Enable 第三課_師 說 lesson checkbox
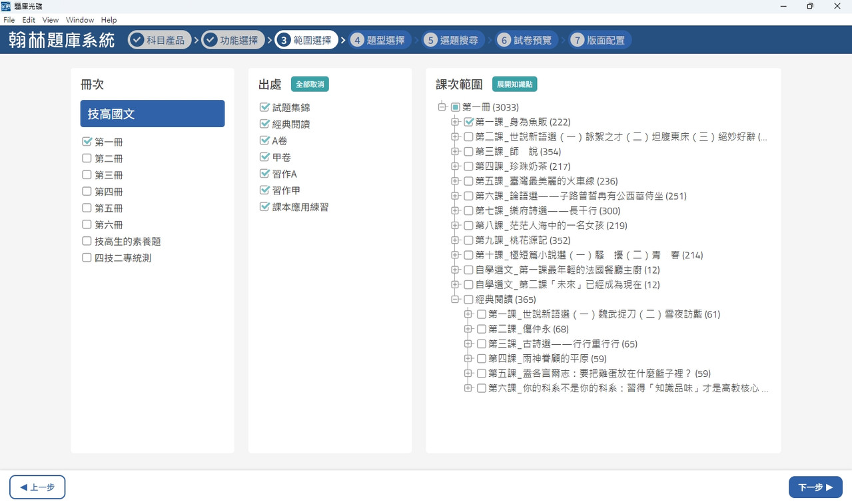 468,151
